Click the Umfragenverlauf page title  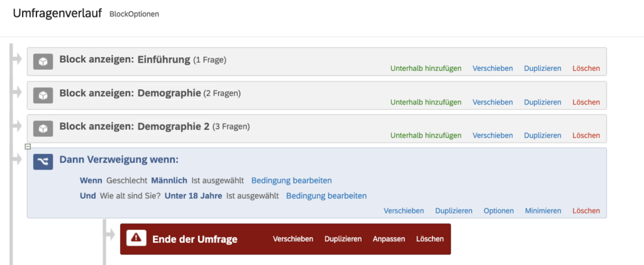(57, 13)
